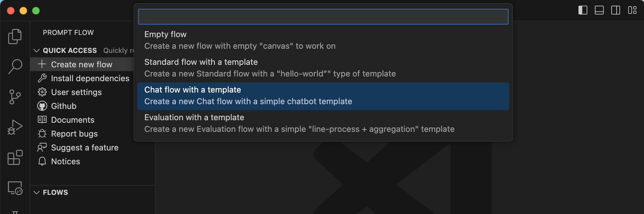The width and height of the screenshot is (644, 214).
Task: Click Install dependencies
Action: 90,78
